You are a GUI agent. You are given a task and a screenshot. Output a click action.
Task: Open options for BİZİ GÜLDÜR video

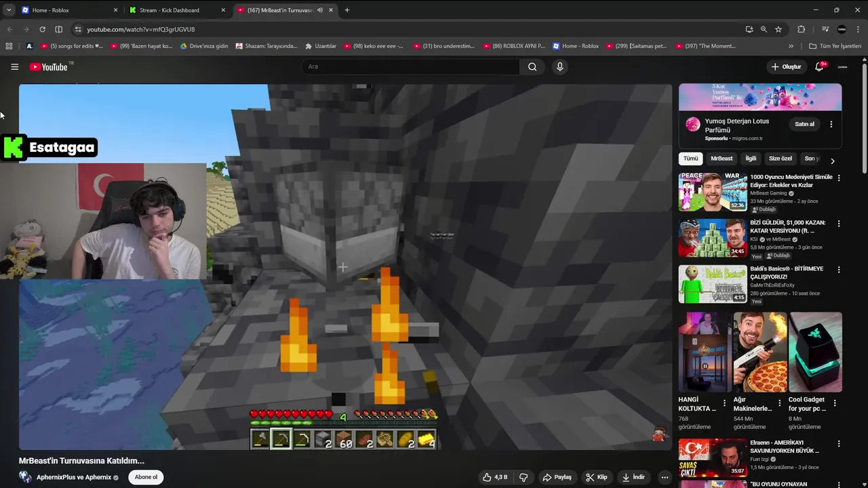pos(839,224)
